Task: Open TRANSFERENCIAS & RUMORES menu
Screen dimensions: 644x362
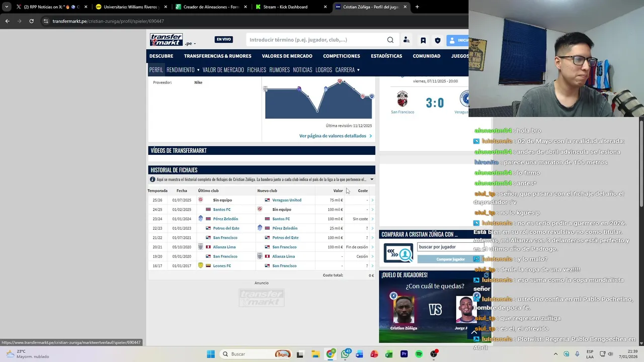Action: click(x=217, y=56)
